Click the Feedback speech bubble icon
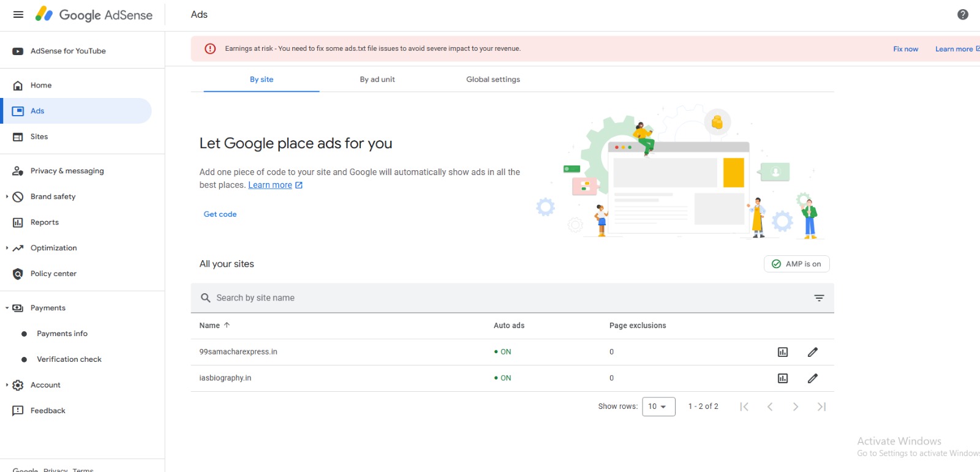Screen dimensions: 980x472 18,411
